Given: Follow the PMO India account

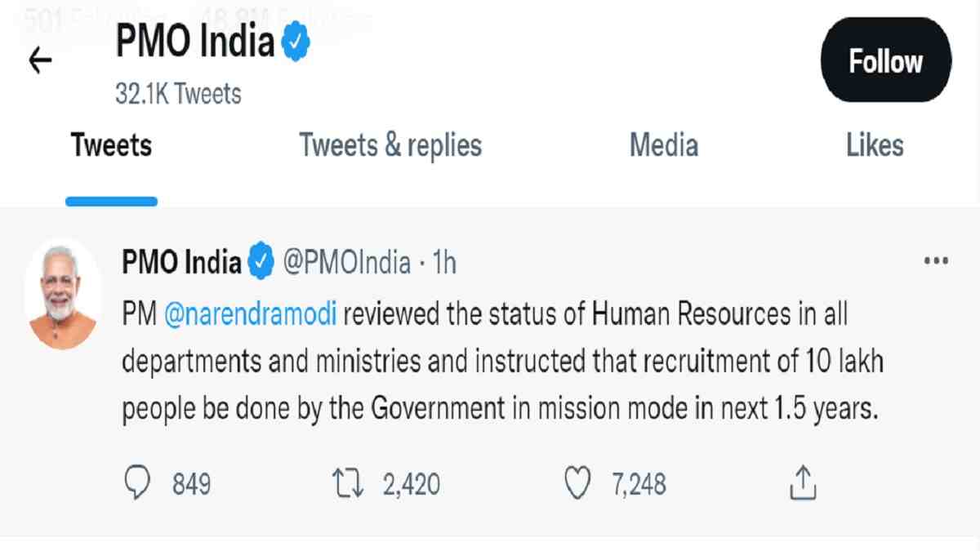Looking at the screenshot, I should [x=884, y=60].
